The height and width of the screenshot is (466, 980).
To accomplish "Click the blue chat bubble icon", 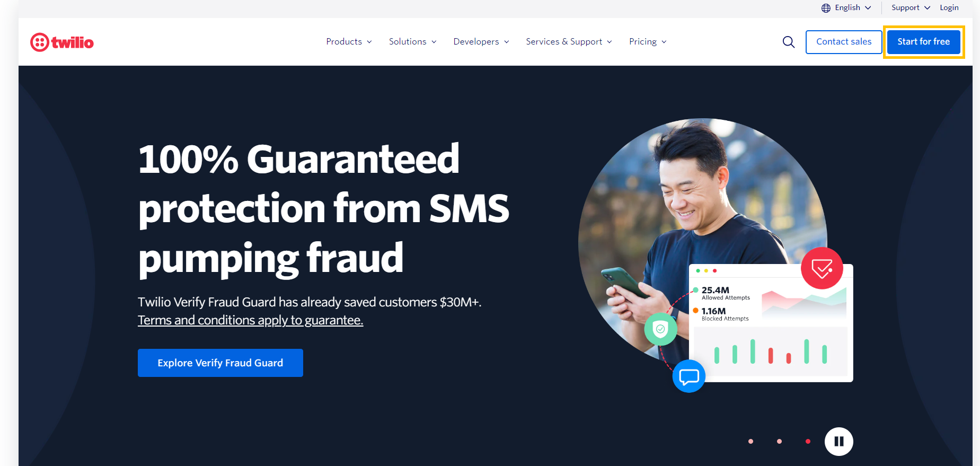I will pos(688,376).
